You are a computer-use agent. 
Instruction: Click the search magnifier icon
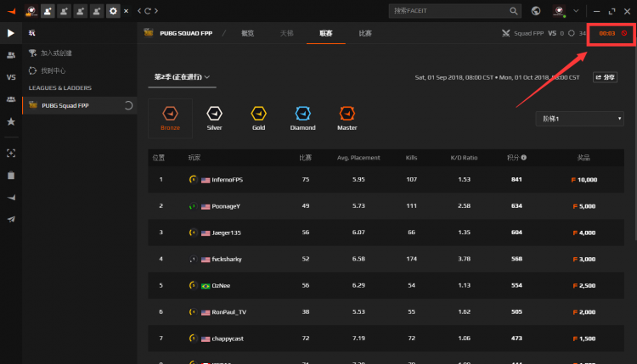pos(514,11)
